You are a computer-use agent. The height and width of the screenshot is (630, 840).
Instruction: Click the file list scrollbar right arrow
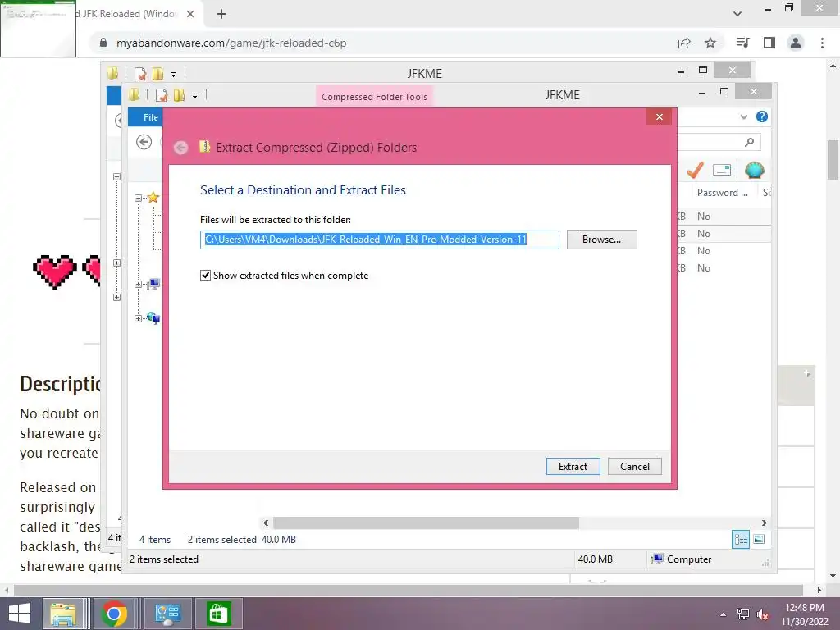765,523
